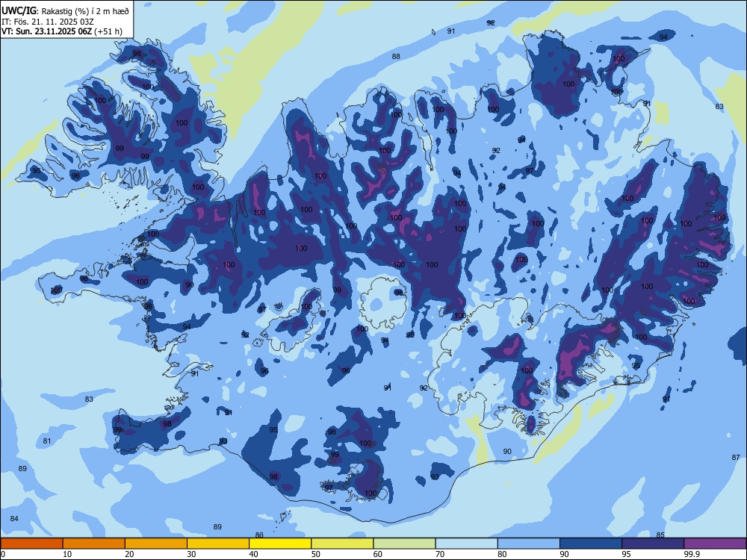Select the 20–30 legend color block
Image resolution: width=747 pixels, height=560 pixels.
156,544
